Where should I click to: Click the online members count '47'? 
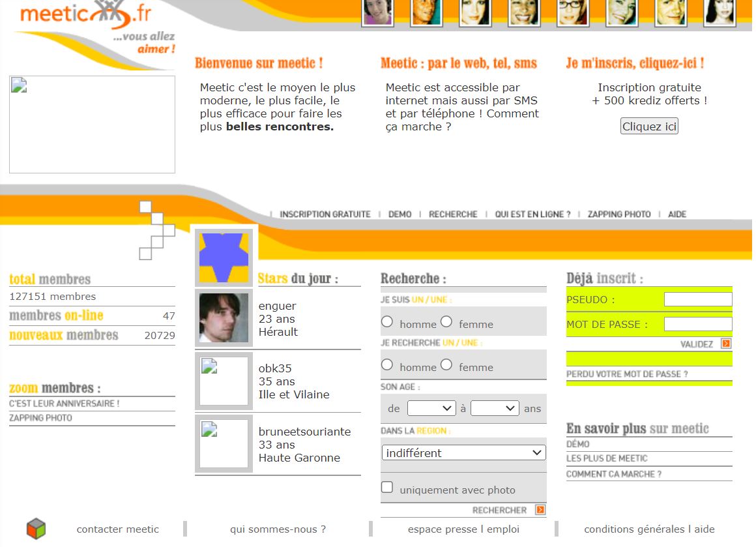pos(169,316)
